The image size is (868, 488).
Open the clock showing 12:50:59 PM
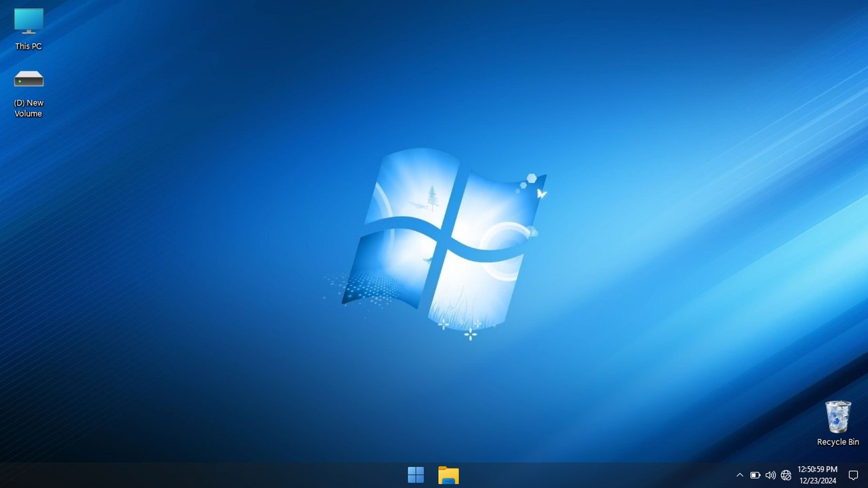(x=817, y=474)
